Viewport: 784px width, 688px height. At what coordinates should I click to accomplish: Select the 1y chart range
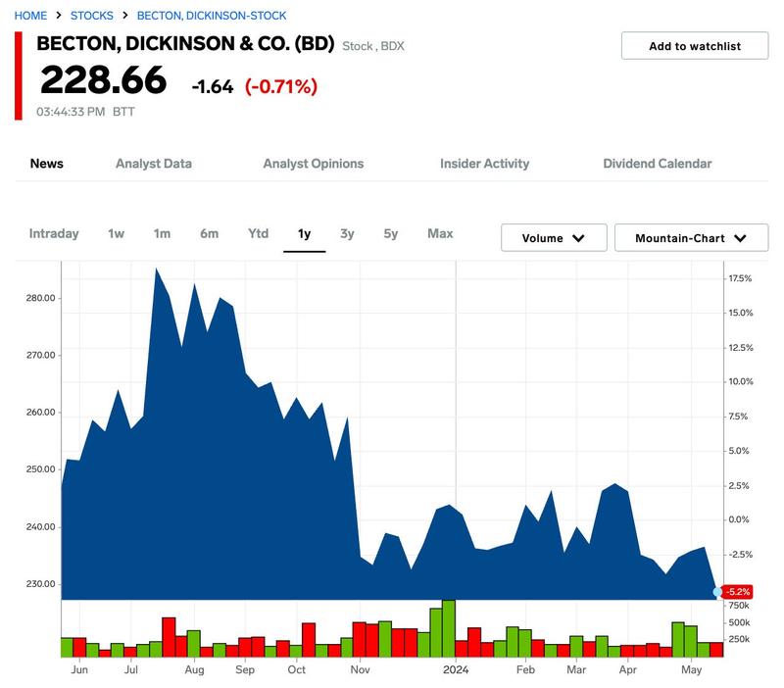coord(305,233)
